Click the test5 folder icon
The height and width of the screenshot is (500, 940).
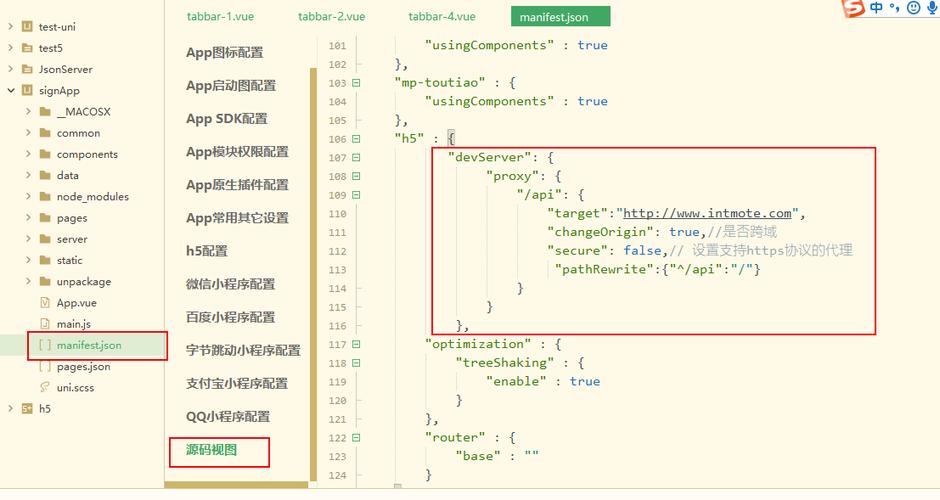click(x=27, y=48)
